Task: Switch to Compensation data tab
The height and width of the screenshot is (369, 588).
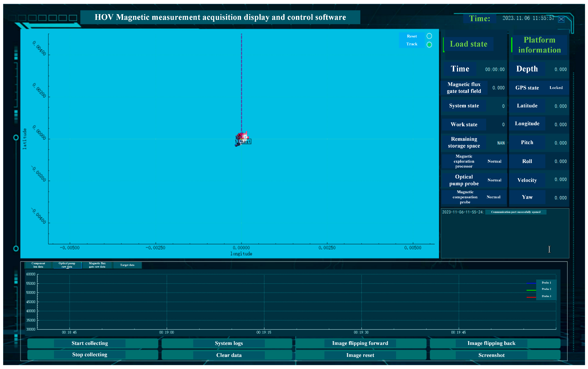Action: (38, 265)
